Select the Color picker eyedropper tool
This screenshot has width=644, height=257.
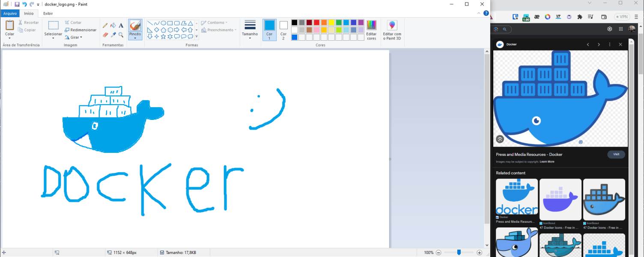point(113,35)
